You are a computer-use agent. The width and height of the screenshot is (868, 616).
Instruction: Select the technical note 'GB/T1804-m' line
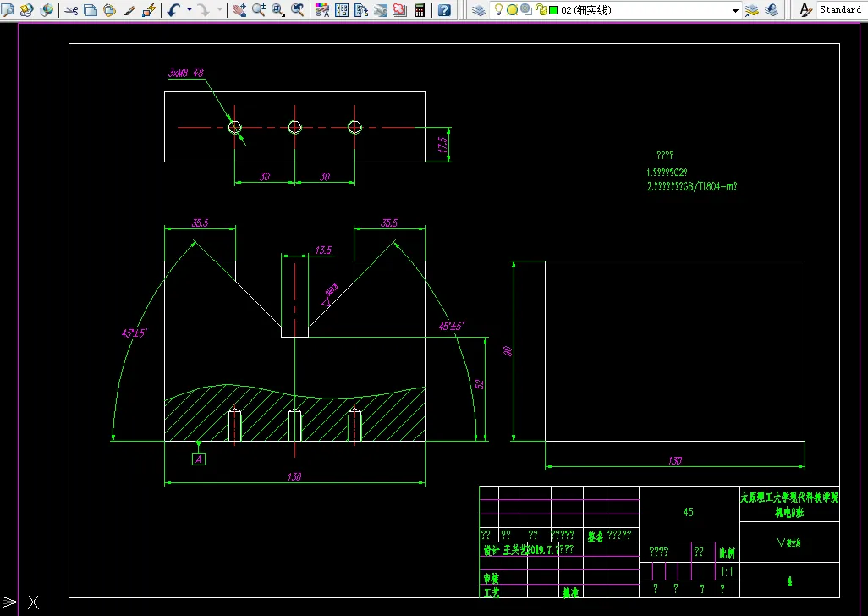pyautogui.click(x=692, y=186)
